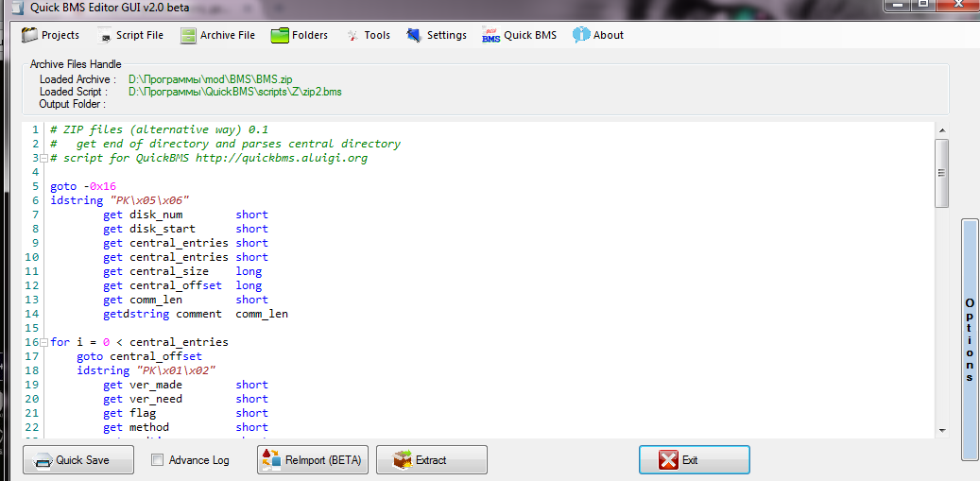The height and width of the screenshot is (481, 980).
Task: Open the Quick BMS menu
Action: [x=520, y=35]
